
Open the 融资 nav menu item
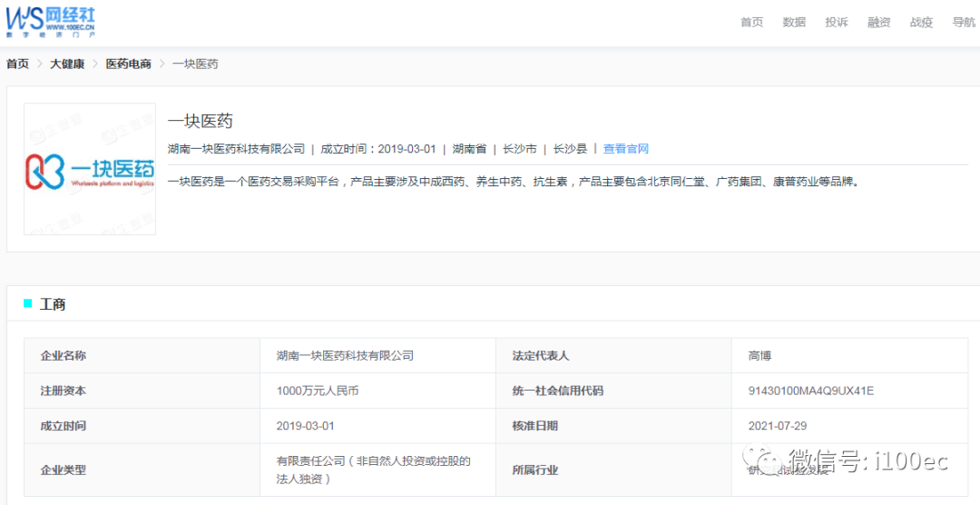point(878,23)
